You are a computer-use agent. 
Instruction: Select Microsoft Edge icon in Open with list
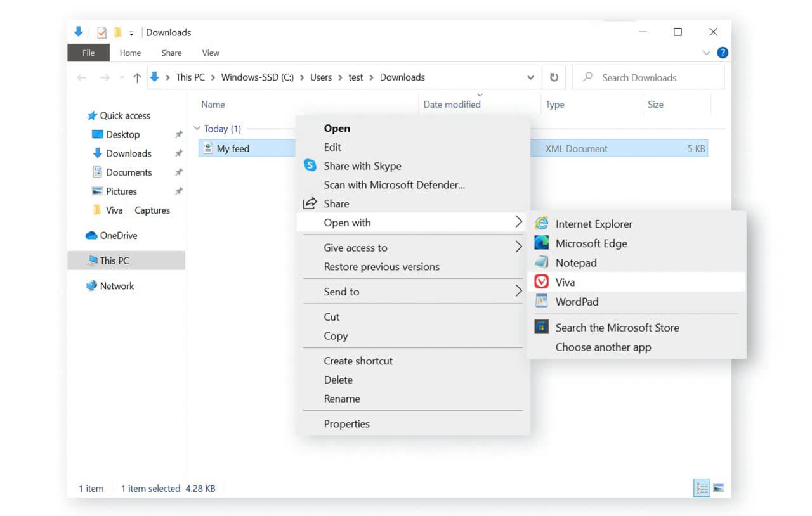541,243
